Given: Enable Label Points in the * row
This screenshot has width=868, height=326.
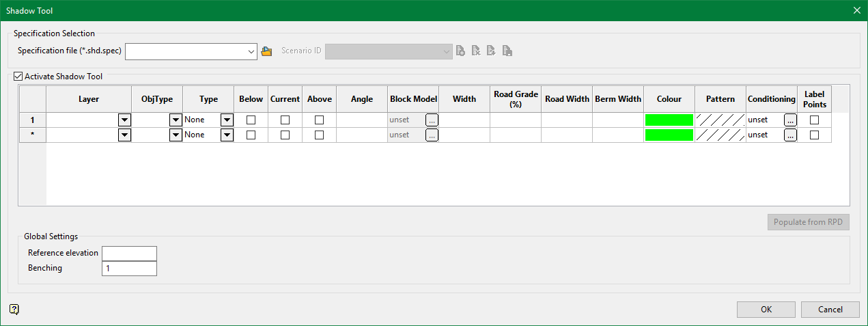Looking at the screenshot, I should (x=814, y=135).
